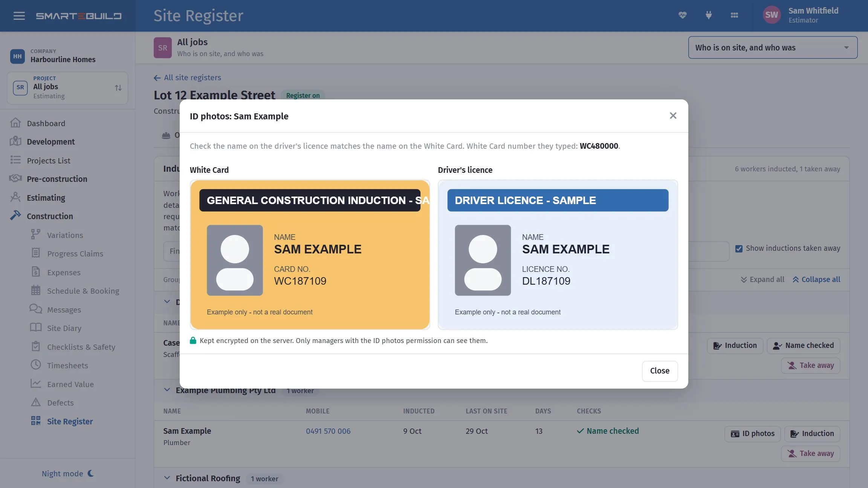Open Checklists & Safety page

coord(81,347)
